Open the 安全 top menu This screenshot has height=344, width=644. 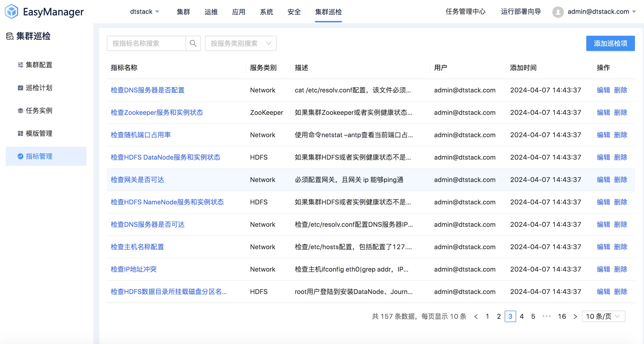point(294,12)
